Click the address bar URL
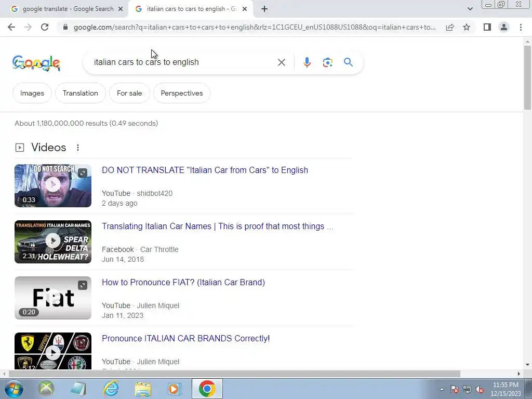Screen dimensions: 532x399 click(x=255, y=27)
